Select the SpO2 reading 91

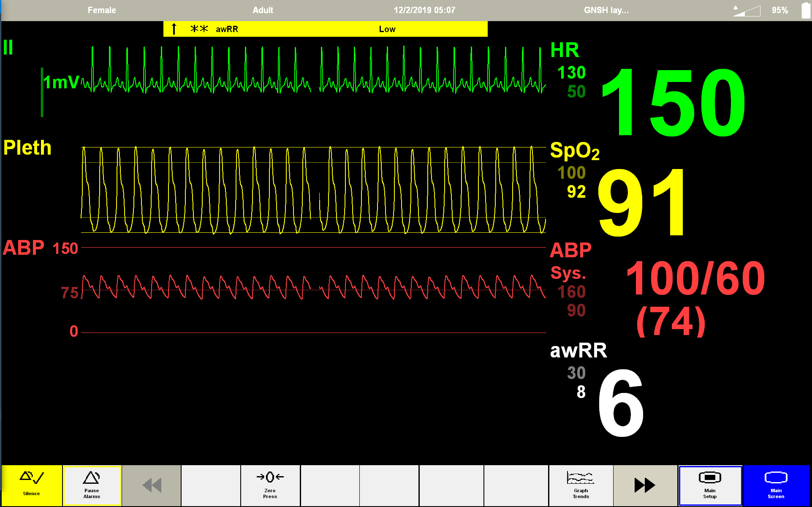[x=642, y=202]
